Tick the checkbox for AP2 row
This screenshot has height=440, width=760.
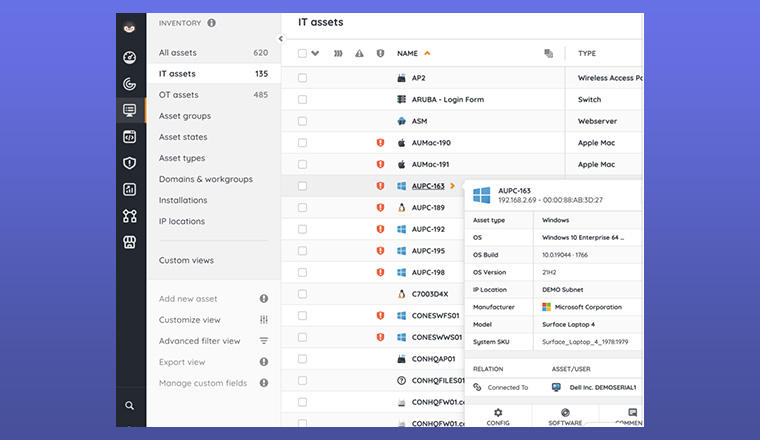coord(302,78)
